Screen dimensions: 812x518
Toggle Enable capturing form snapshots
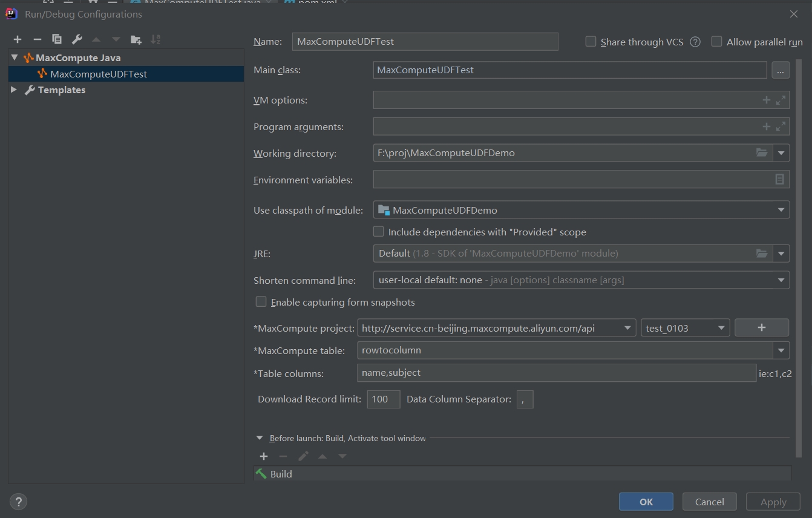point(261,301)
